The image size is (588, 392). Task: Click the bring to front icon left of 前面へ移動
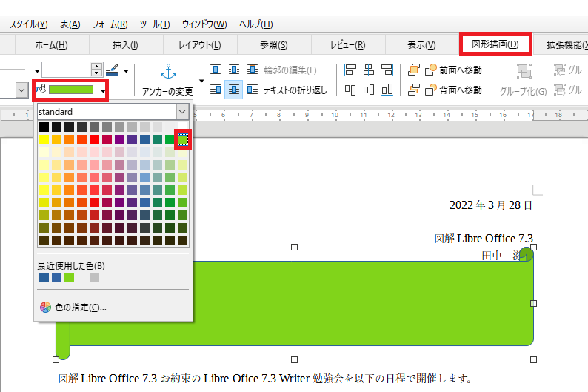point(413,70)
